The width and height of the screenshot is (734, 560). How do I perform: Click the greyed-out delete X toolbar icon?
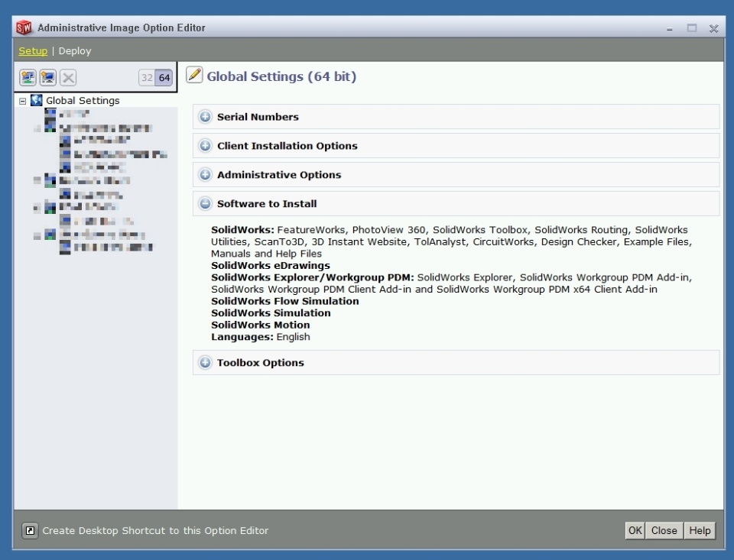pyautogui.click(x=68, y=78)
